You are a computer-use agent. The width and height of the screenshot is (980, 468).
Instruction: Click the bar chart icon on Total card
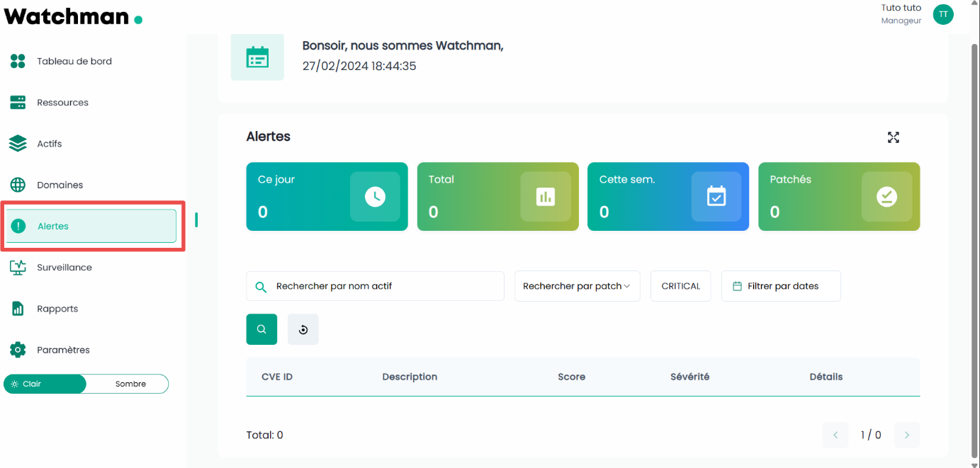[x=546, y=197]
